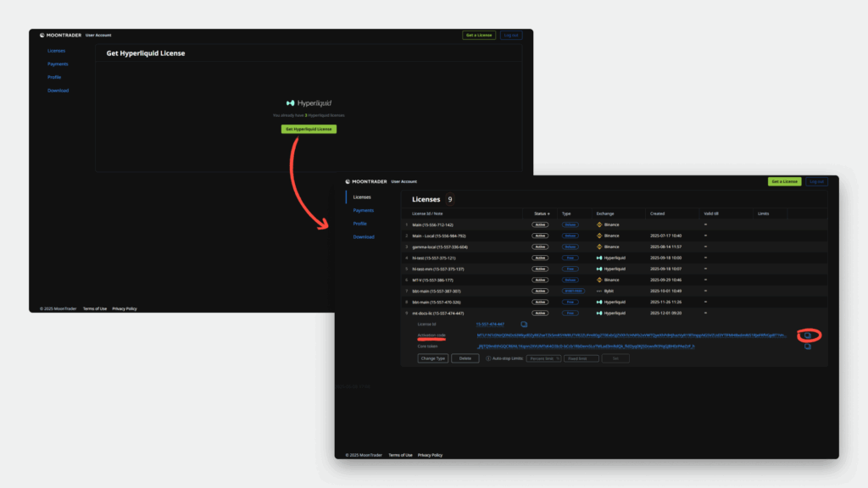The image size is (868, 488).
Task: Open the Privacy Policy link in the Licenses window footer
Action: coord(430,455)
